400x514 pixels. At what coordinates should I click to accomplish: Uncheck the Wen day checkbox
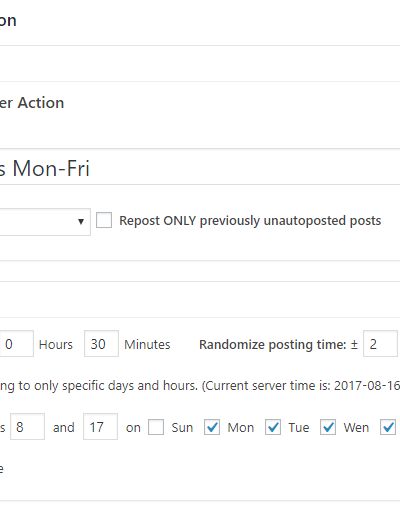tap(328, 427)
